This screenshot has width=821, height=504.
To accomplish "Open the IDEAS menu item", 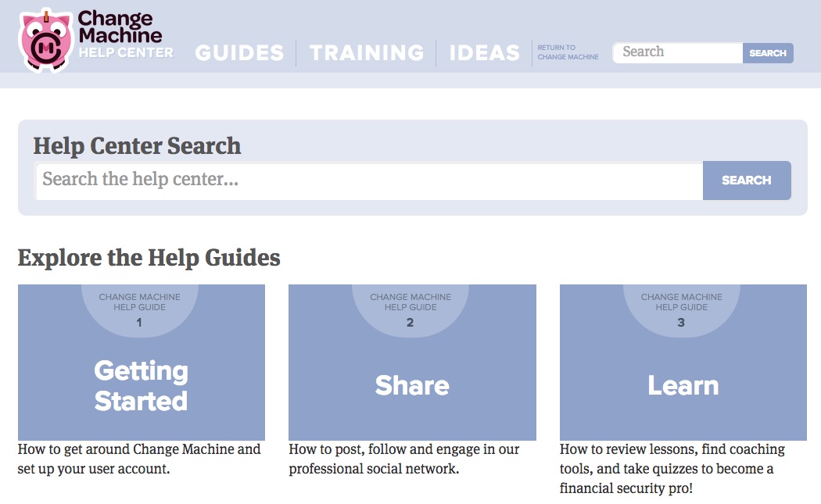I will pos(484,53).
